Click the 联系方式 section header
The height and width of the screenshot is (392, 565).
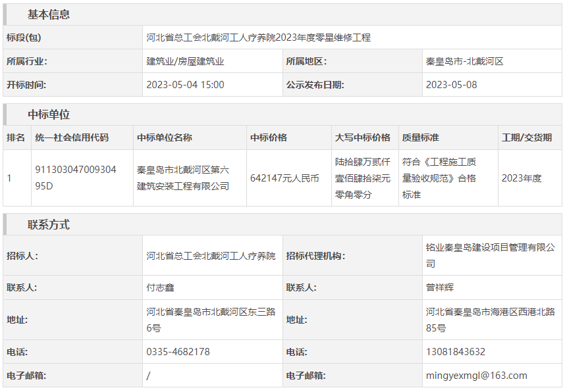(49, 225)
